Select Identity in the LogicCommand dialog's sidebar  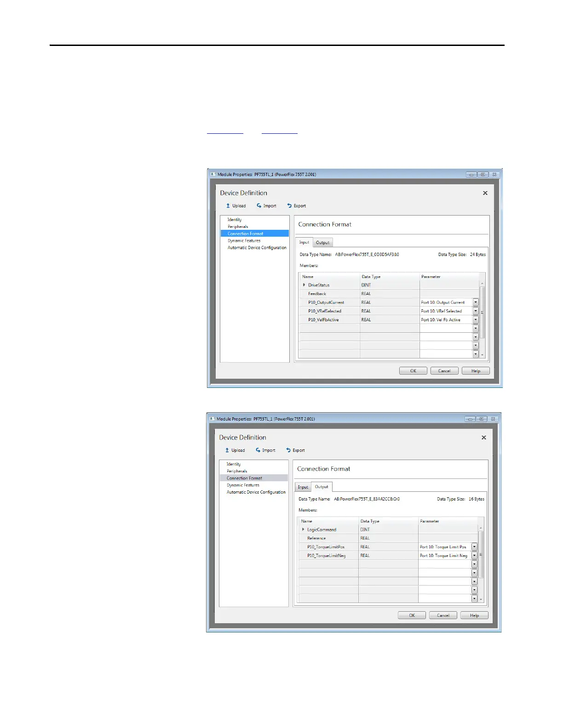[x=234, y=464]
